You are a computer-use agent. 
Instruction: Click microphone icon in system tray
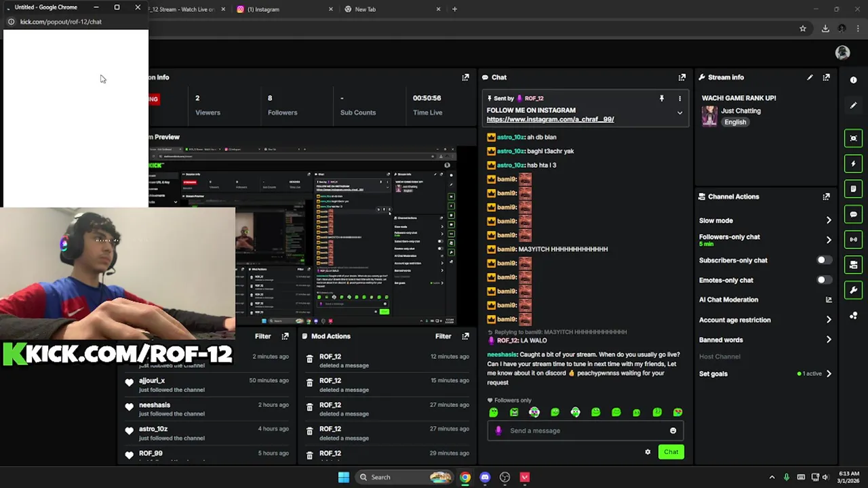[787, 477]
